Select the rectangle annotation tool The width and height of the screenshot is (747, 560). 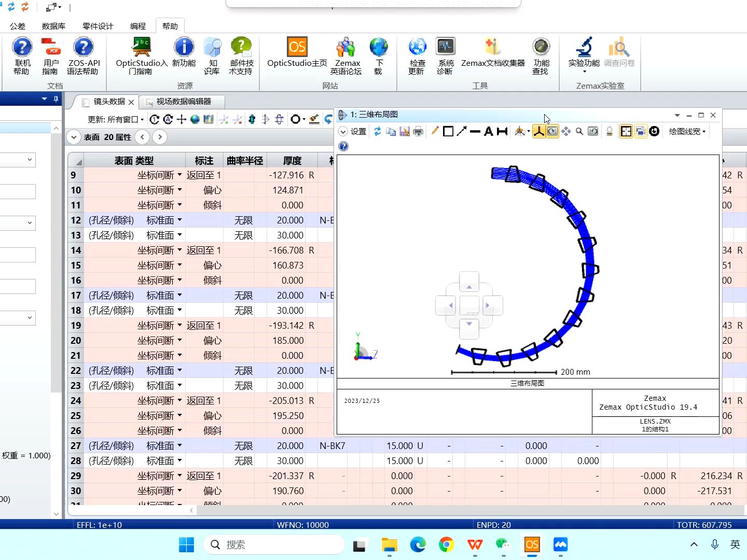coord(448,131)
